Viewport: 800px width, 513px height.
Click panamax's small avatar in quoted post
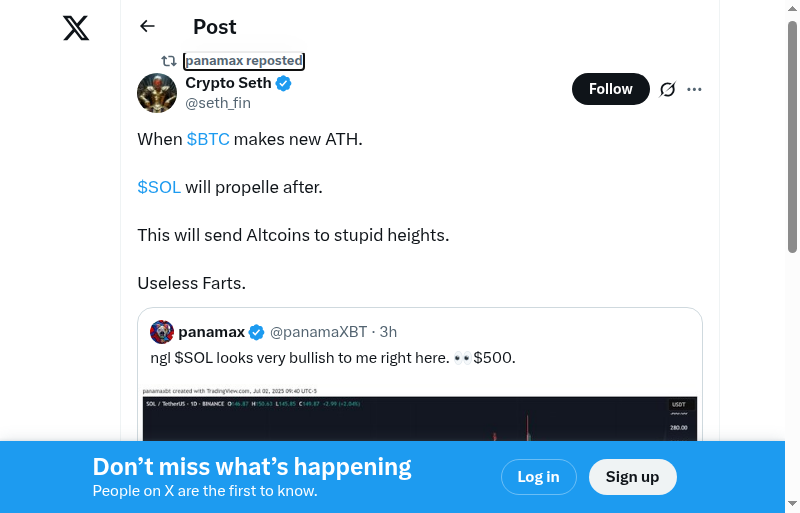click(162, 332)
